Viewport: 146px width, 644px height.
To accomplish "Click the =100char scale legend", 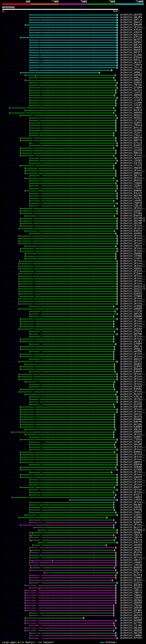I will tap(109, 642).
